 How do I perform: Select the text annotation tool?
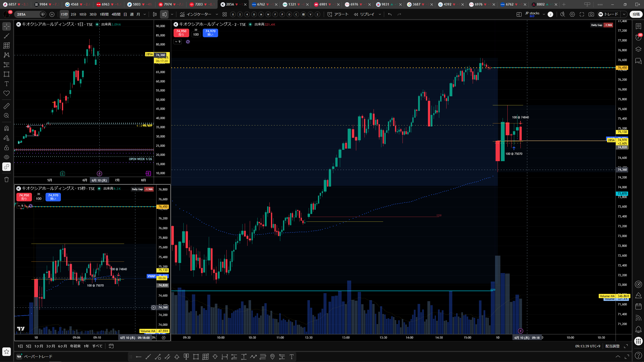tap(7, 84)
